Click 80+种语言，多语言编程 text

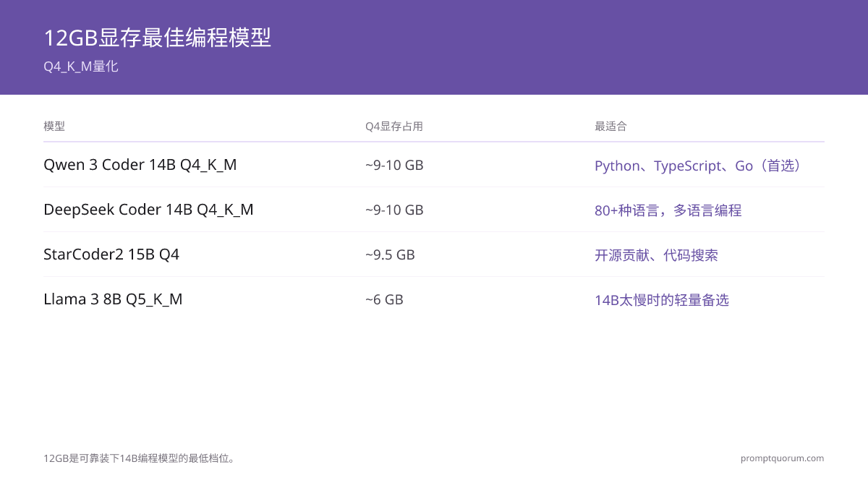coord(668,210)
